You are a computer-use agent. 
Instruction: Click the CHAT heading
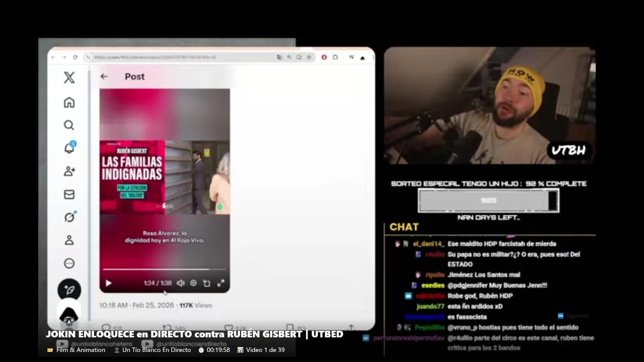click(x=404, y=227)
